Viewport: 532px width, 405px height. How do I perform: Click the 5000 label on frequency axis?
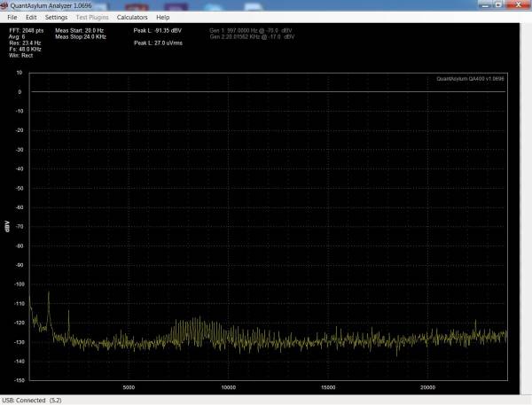(x=129, y=387)
